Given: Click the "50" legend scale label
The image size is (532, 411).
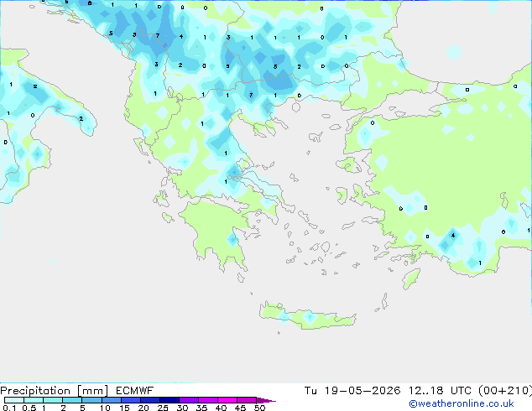Looking at the screenshot, I should [x=259, y=408].
